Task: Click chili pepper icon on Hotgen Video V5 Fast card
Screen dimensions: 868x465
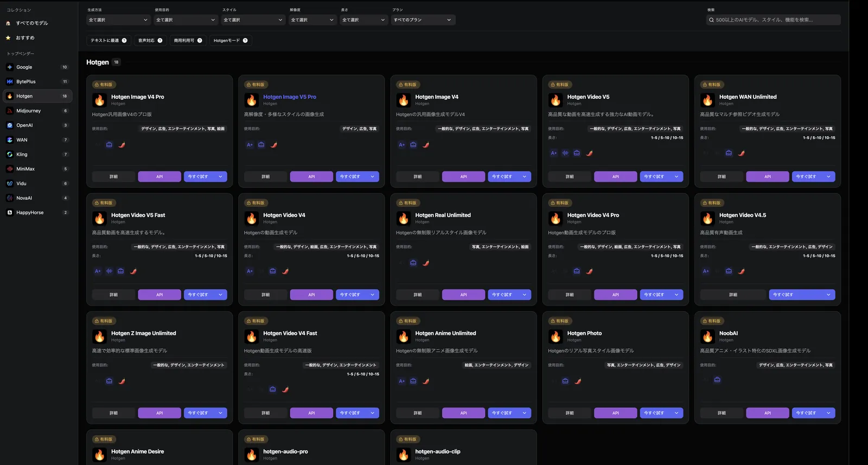Action: click(133, 271)
